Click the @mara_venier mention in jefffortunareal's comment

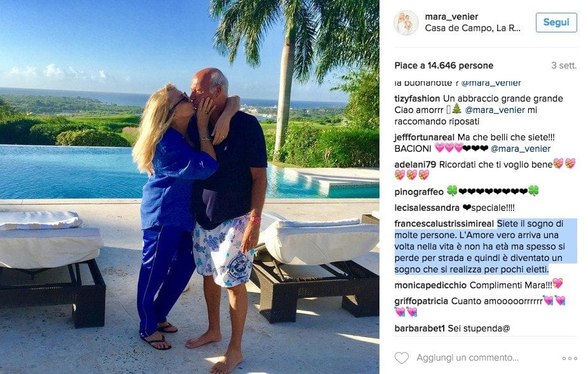point(521,149)
